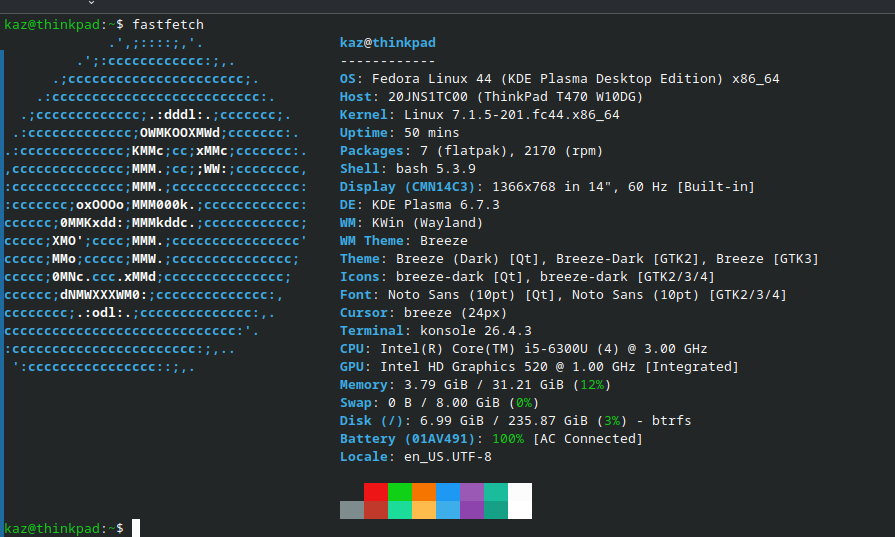Click the 'konsole 26.4.3' value
895x537 pixels.
pyautogui.click(x=475, y=331)
